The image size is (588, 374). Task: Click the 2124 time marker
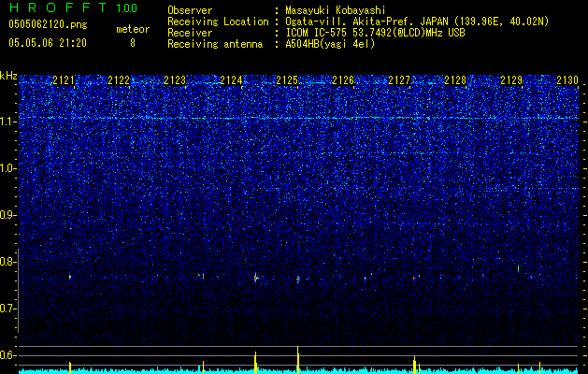pyautogui.click(x=231, y=80)
